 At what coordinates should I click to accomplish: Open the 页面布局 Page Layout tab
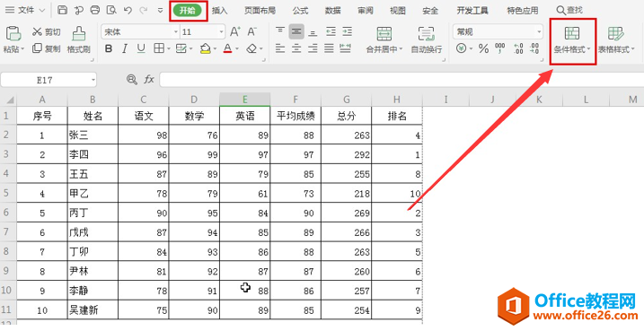point(260,11)
